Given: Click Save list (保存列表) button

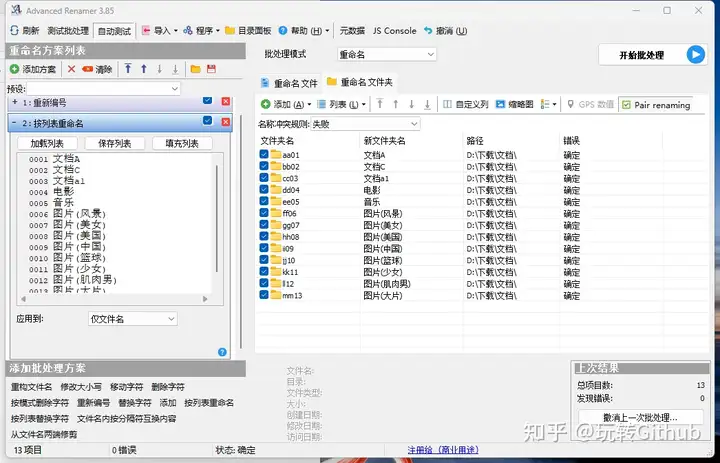Looking at the screenshot, I should [x=115, y=143].
